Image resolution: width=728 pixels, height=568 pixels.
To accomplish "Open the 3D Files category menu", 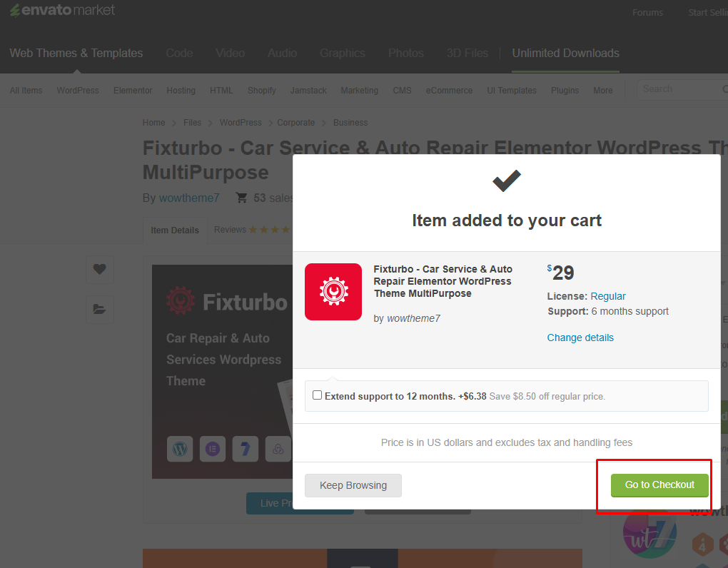I will (x=467, y=54).
